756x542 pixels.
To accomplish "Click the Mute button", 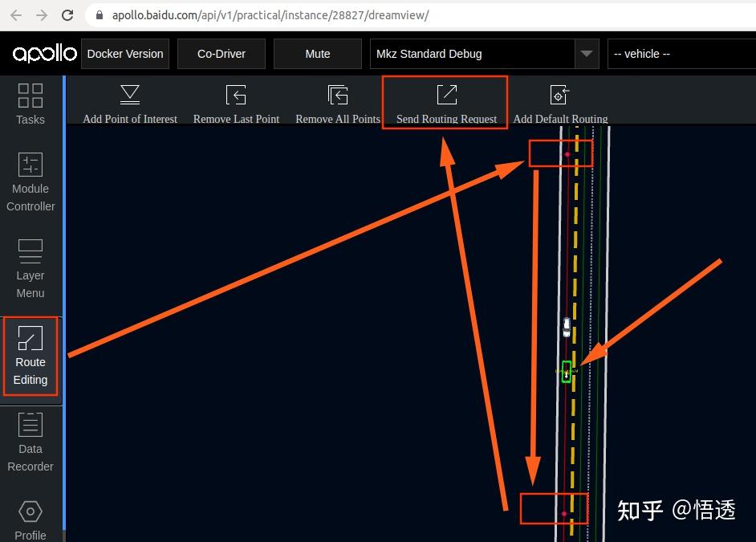I will tap(318, 54).
